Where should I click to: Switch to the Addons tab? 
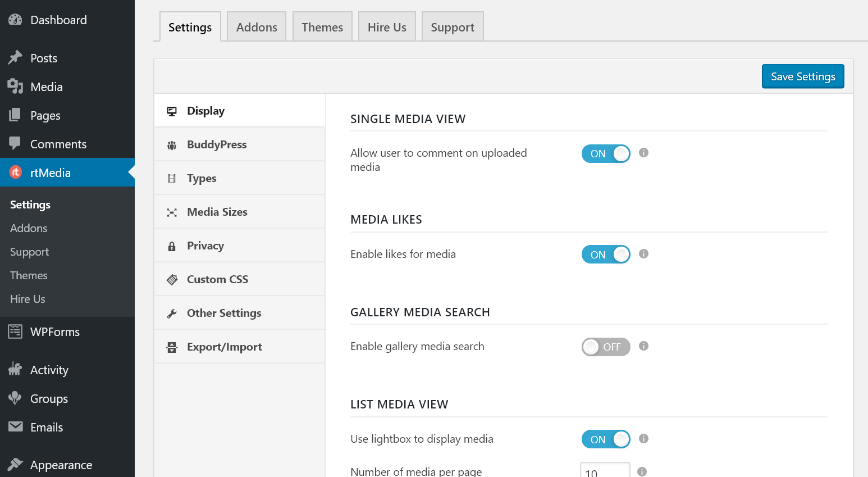click(256, 26)
